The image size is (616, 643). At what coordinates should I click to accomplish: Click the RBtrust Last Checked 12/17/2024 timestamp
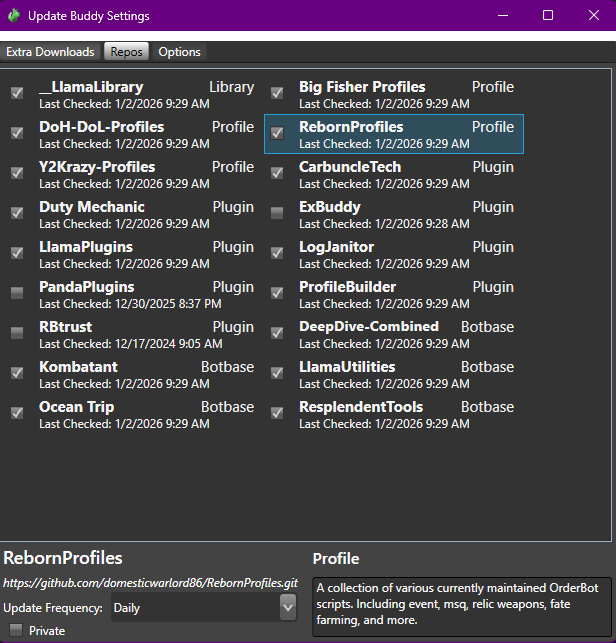[130, 344]
